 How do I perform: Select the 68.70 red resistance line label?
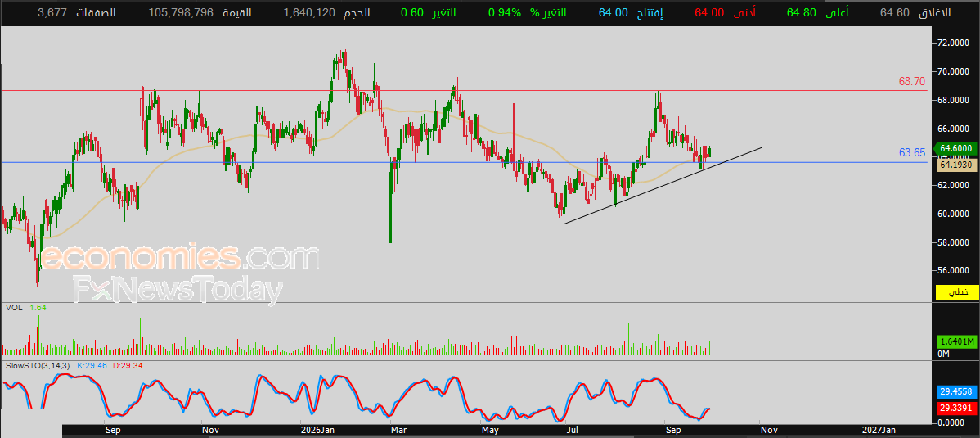click(912, 81)
